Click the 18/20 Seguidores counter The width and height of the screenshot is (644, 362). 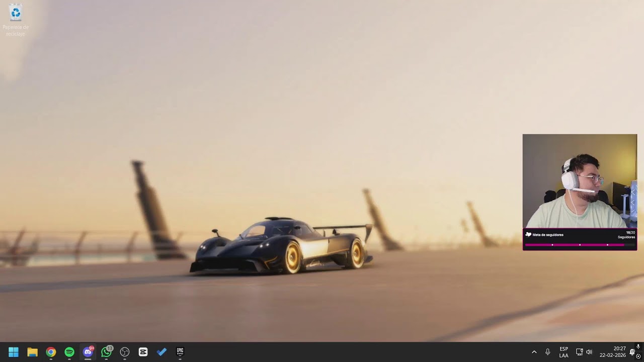pos(626,235)
